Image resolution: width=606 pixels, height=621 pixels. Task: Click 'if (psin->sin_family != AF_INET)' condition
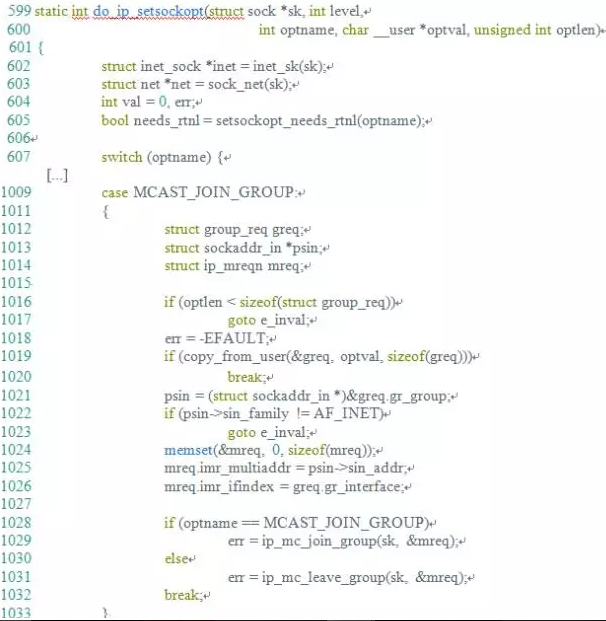click(274, 413)
